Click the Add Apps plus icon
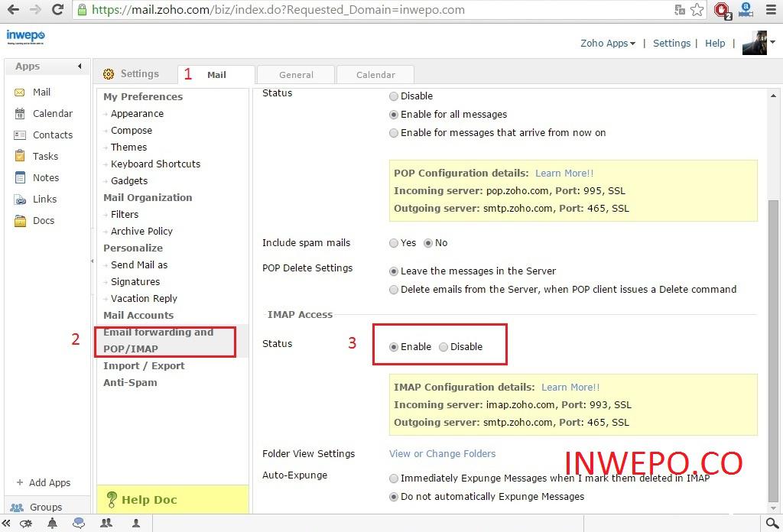The height and width of the screenshot is (532, 783). click(19, 482)
